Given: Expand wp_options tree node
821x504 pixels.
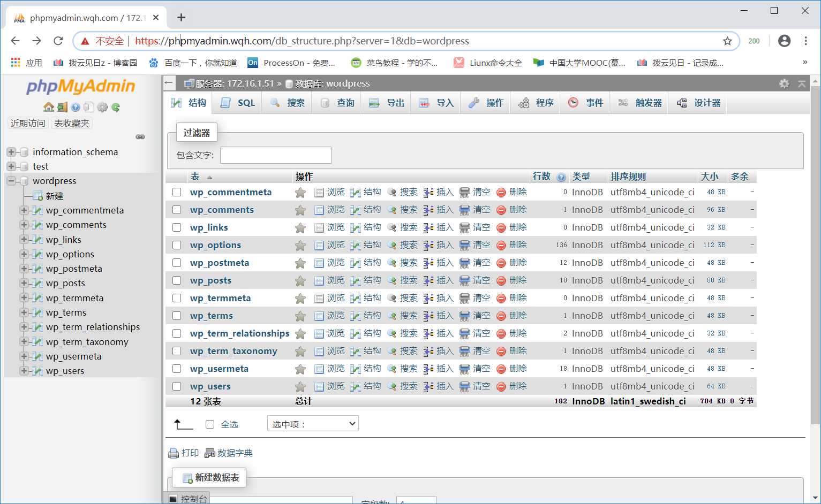Looking at the screenshot, I should point(24,254).
